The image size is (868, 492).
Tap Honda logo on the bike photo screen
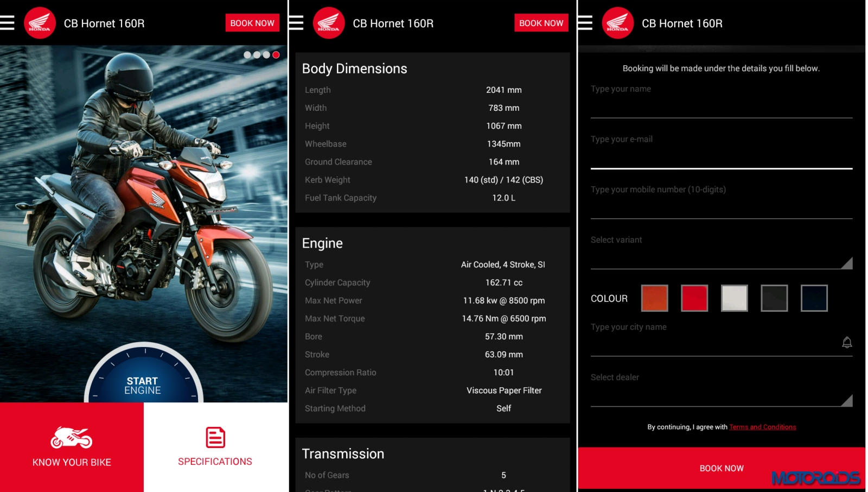point(40,23)
